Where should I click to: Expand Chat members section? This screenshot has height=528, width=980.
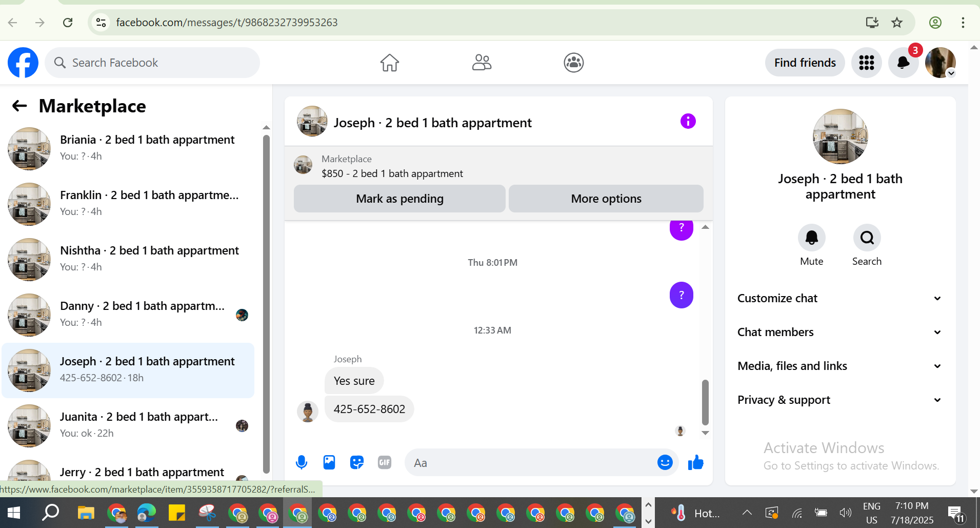point(839,332)
